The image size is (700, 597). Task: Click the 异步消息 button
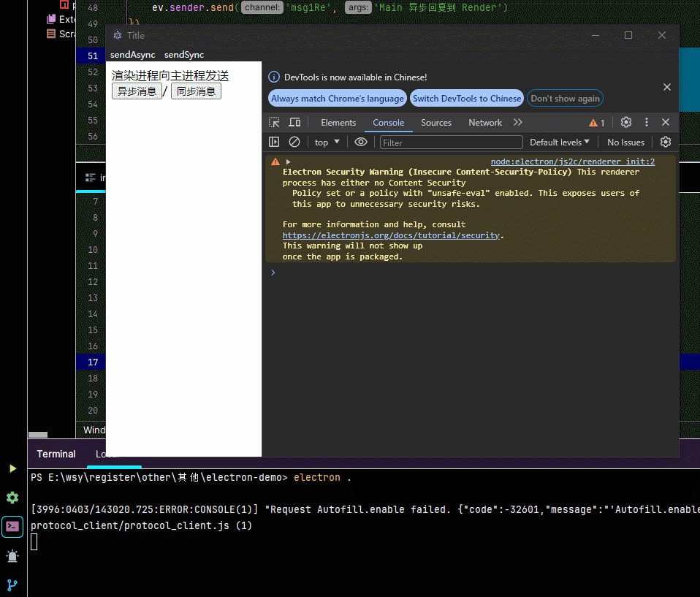(x=137, y=91)
